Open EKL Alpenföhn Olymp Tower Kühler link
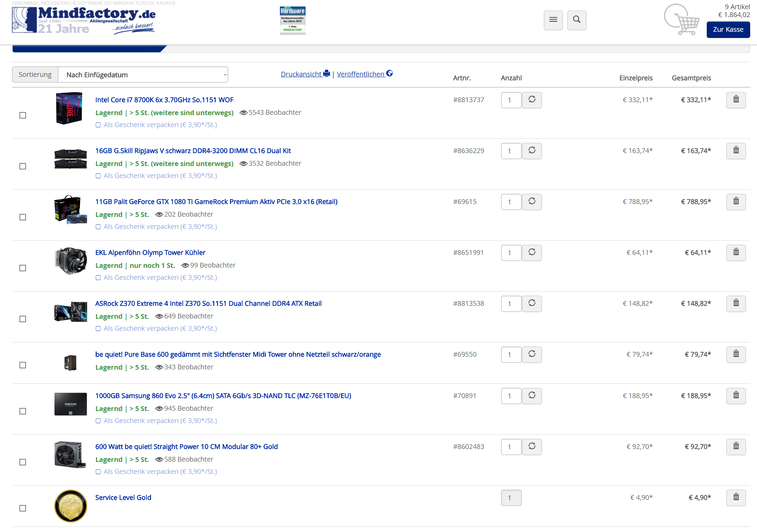 150,253
